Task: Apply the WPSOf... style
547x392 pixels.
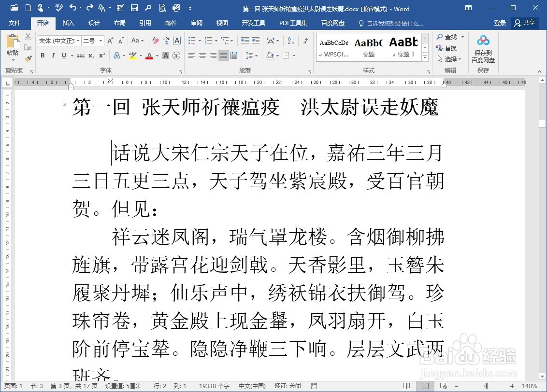Action: coord(334,47)
